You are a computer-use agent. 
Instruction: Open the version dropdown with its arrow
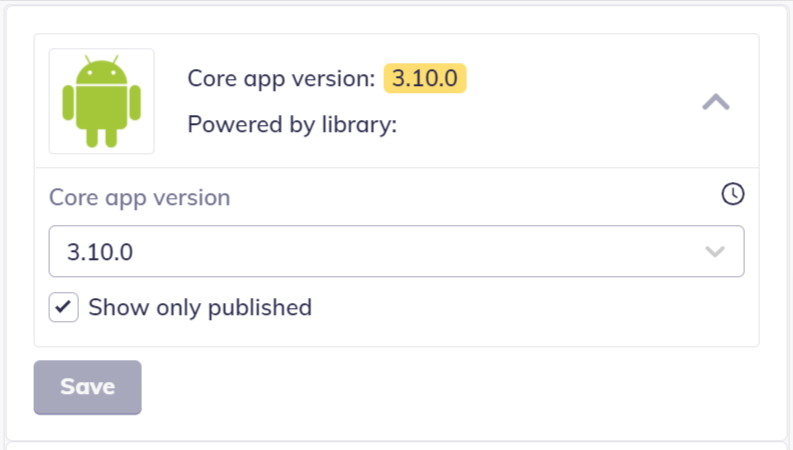click(x=715, y=252)
